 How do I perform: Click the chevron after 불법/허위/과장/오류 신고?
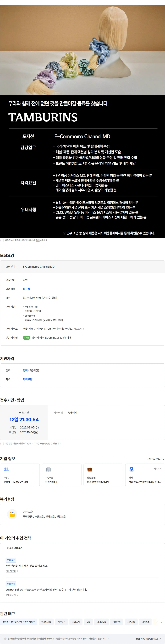160,638
